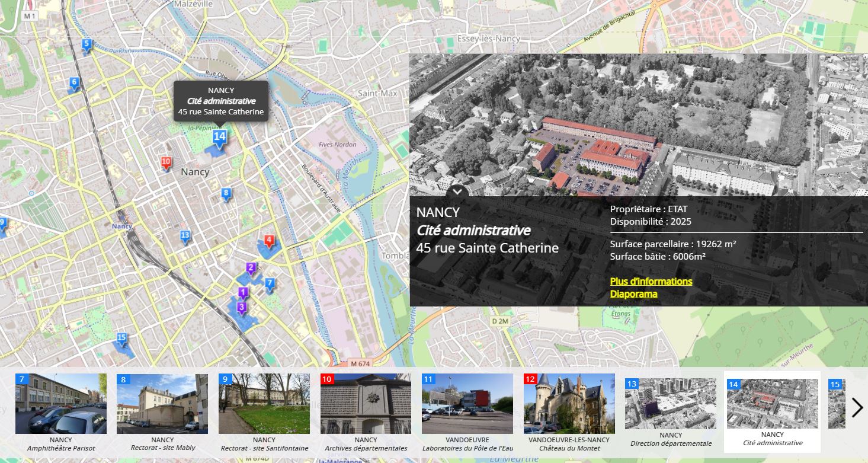Click the 'Essey-lès-Nancy' map label
The height and width of the screenshot is (463, 868).
pyautogui.click(x=489, y=39)
